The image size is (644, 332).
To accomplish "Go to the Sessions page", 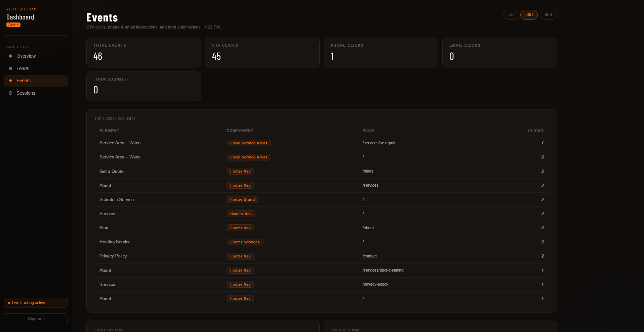I will click(26, 93).
